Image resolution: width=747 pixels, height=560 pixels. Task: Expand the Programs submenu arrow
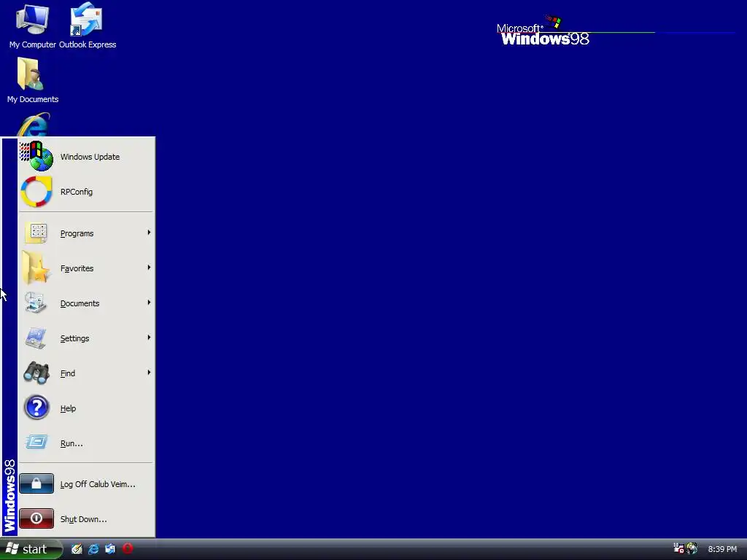(149, 233)
